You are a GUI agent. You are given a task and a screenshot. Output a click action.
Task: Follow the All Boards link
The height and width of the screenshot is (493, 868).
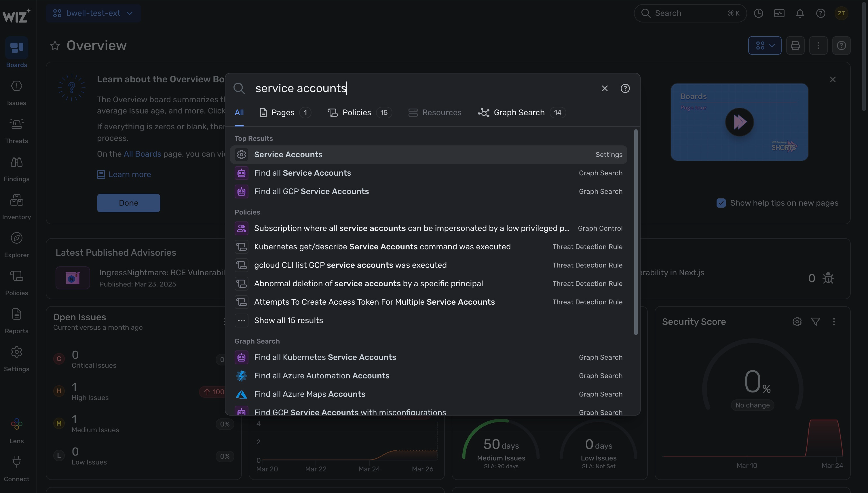point(142,154)
